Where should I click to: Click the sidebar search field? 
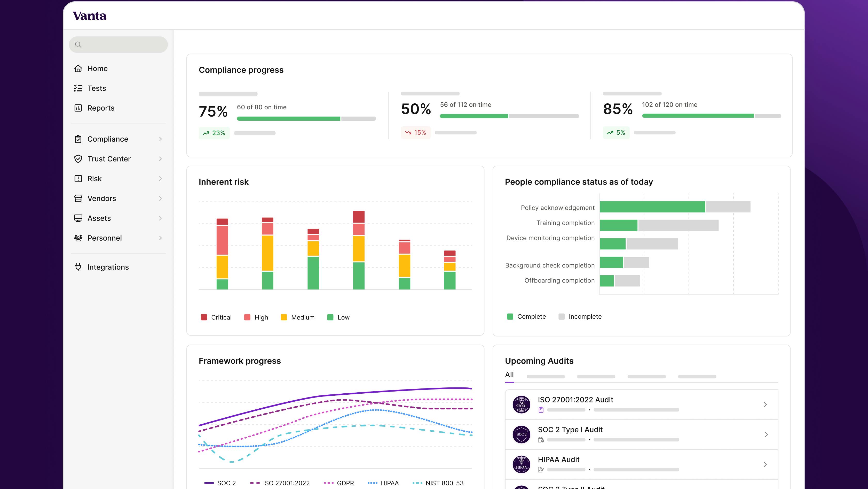(x=118, y=44)
